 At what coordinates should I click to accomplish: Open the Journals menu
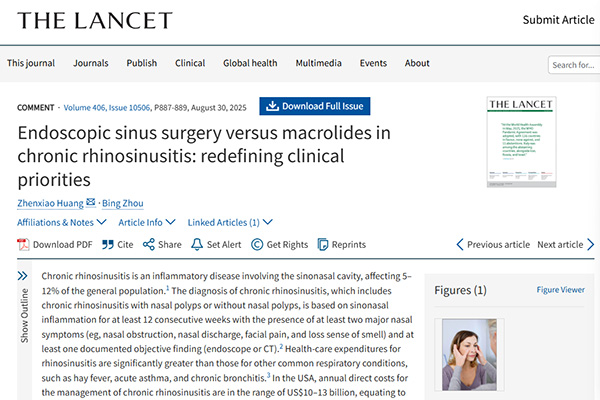[x=90, y=63]
